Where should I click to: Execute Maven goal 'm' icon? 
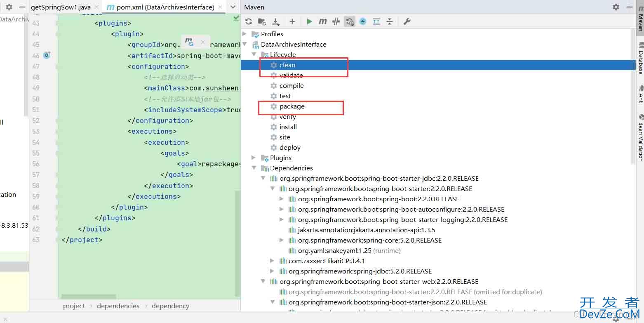pos(323,21)
